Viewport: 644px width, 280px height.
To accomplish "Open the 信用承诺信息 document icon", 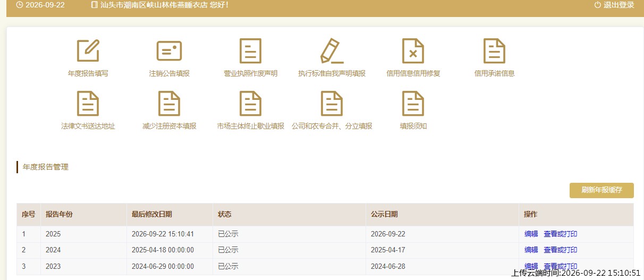I will (494, 51).
